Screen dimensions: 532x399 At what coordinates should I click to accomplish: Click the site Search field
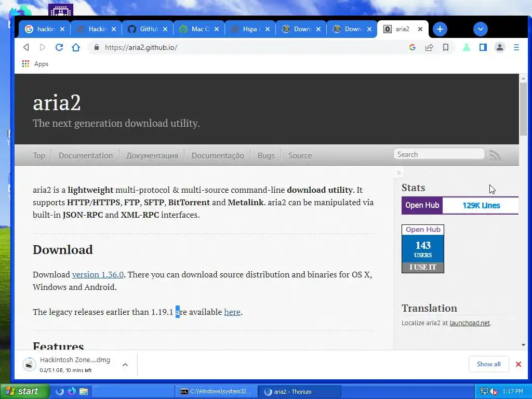pos(439,154)
